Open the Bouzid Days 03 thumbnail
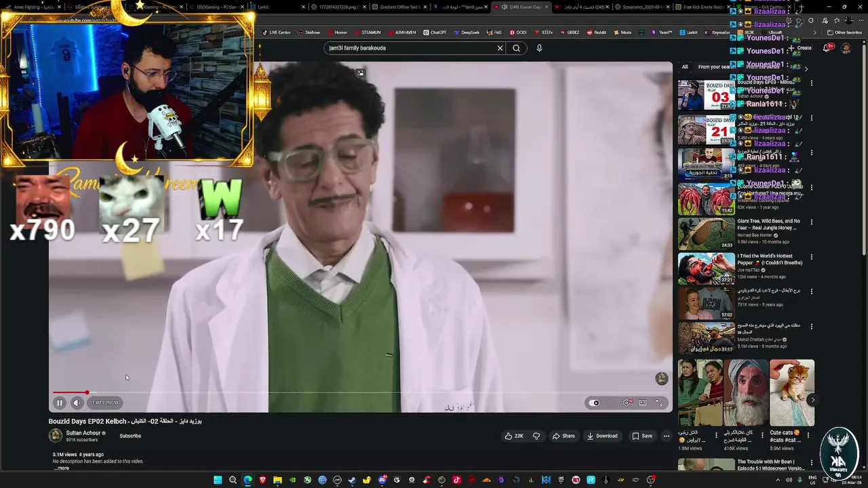Screen dimensions: 868x488 click(706, 95)
